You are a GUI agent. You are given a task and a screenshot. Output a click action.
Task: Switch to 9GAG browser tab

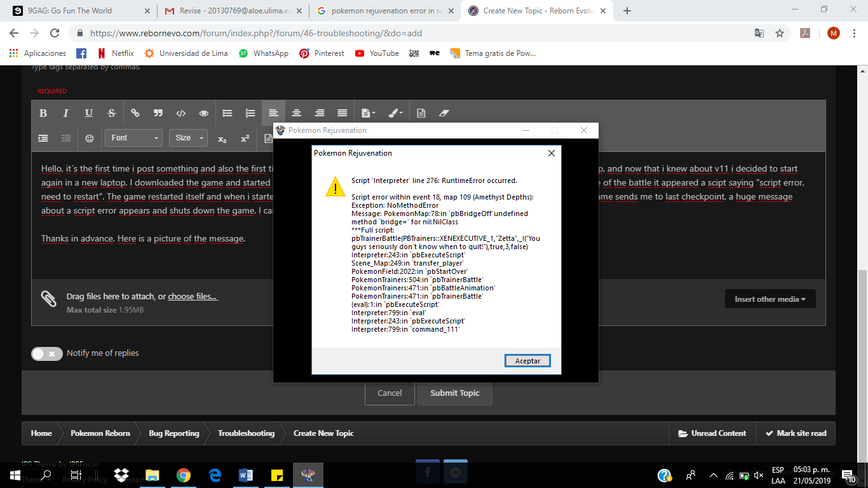coord(81,11)
